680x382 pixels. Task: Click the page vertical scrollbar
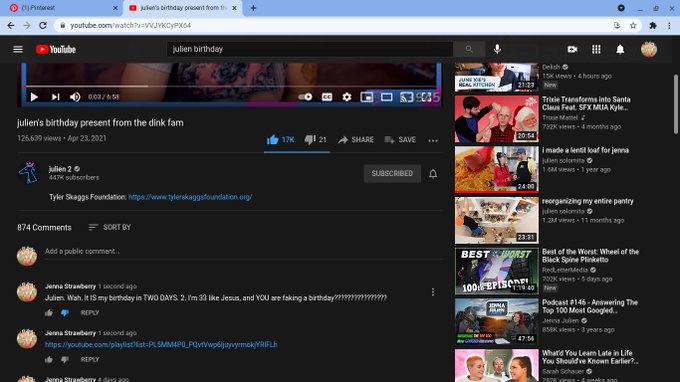pos(676,104)
